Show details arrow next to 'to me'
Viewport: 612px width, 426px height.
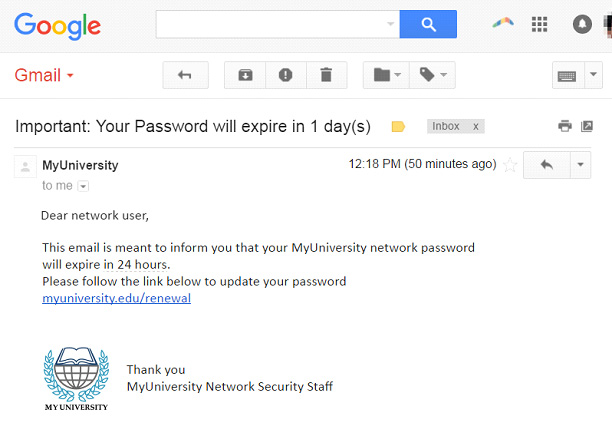(x=83, y=186)
